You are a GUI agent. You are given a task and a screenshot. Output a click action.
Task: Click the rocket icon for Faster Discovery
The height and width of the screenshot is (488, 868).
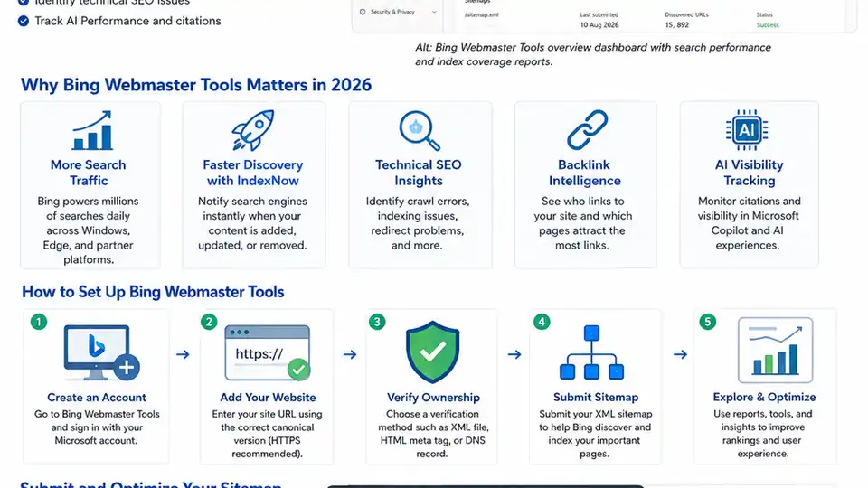[253, 130]
